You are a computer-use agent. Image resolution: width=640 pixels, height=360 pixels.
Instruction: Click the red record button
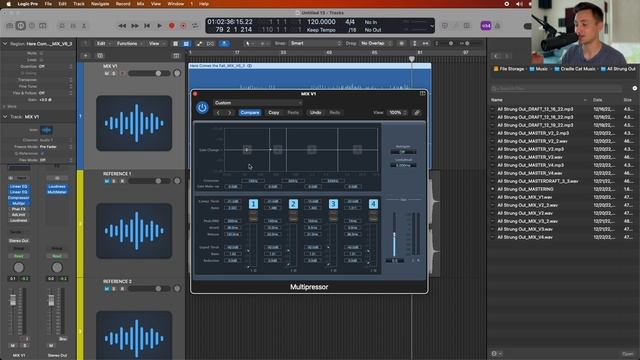pyautogui.click(x=172, y=26)
